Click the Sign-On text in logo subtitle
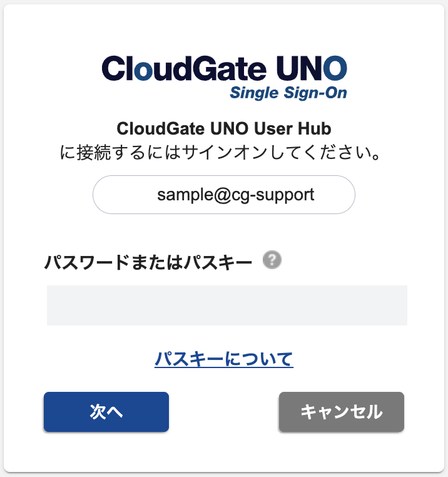 coord(315,93)
